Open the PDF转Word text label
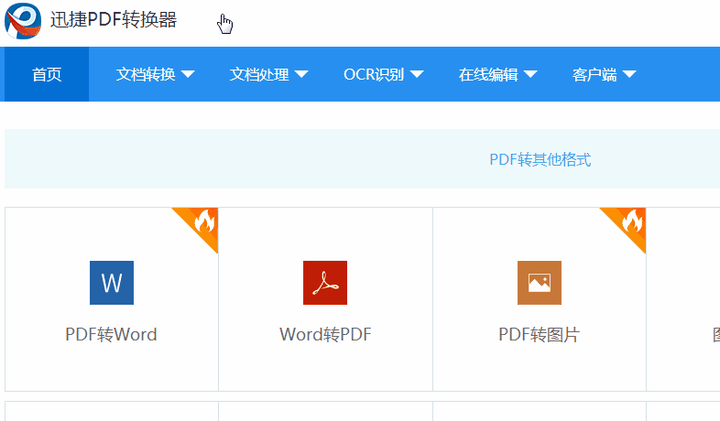The height and width of the screenshot is (421, 720). (x=111, y=334)
